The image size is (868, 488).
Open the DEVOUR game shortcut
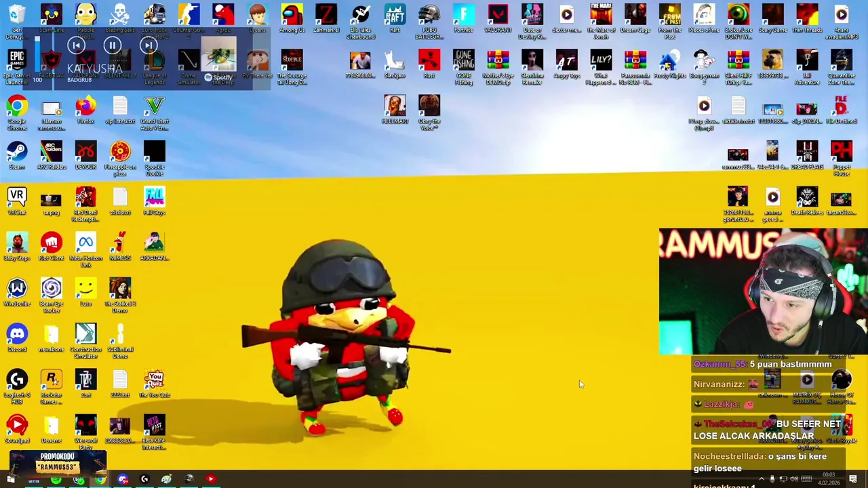point(85,156)
